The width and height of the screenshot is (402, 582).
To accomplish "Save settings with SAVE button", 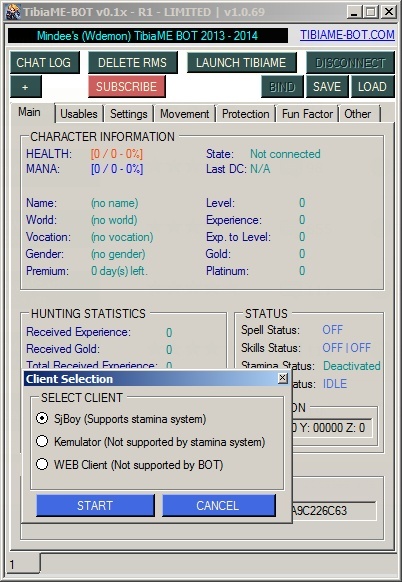I will (x=327, y=86).
